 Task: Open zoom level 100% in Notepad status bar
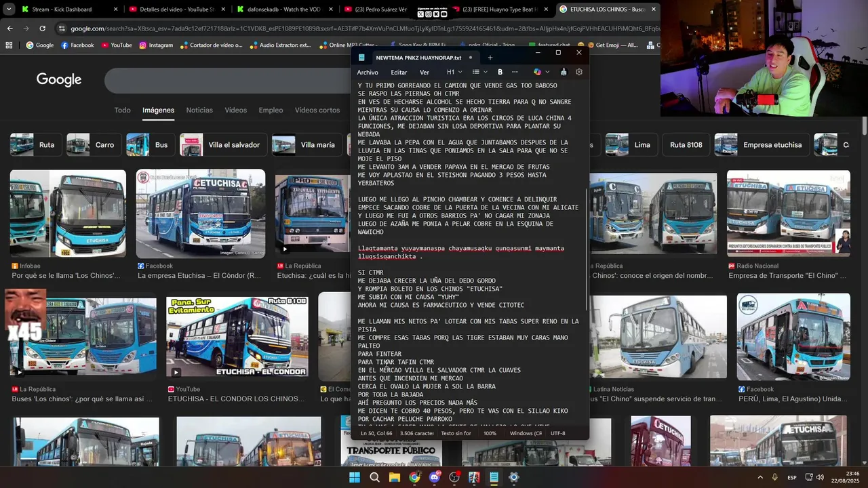point(490,433)
